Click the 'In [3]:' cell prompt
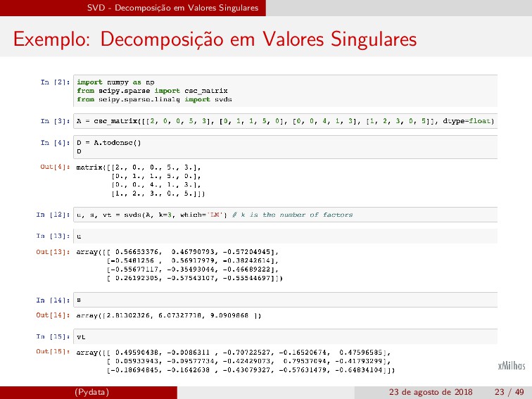 pos(56,121)
